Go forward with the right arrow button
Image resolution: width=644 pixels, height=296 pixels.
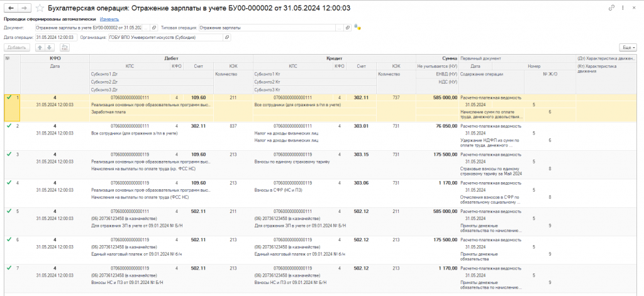point(25,8)
